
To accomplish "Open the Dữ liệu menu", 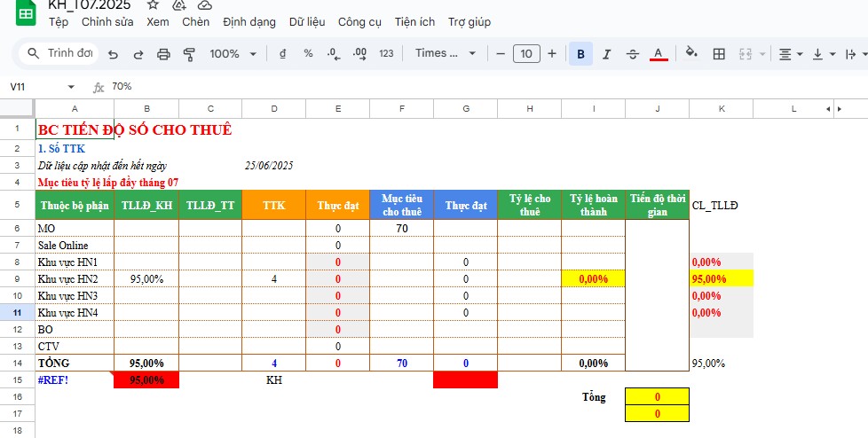I will 307,22.
